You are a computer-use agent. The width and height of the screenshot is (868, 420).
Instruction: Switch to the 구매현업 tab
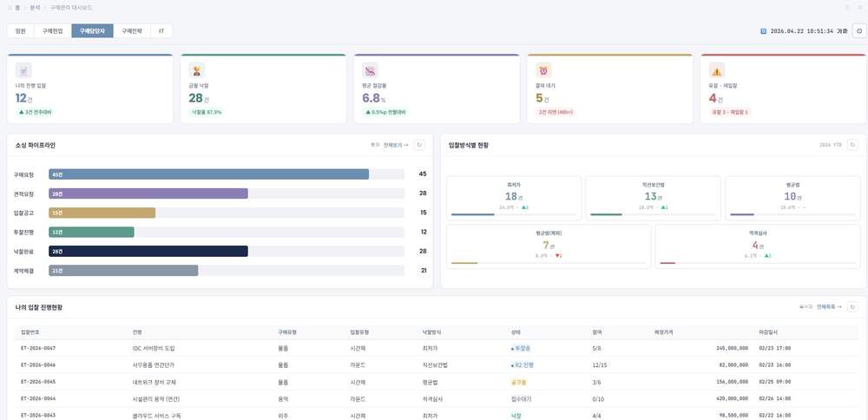click(x=53, y=31)
